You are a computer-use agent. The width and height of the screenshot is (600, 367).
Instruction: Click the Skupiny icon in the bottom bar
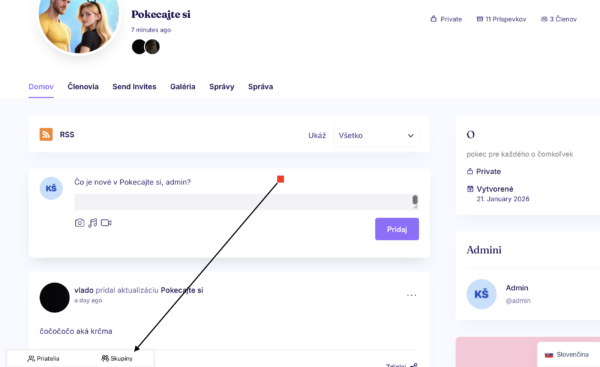(105, 358)
